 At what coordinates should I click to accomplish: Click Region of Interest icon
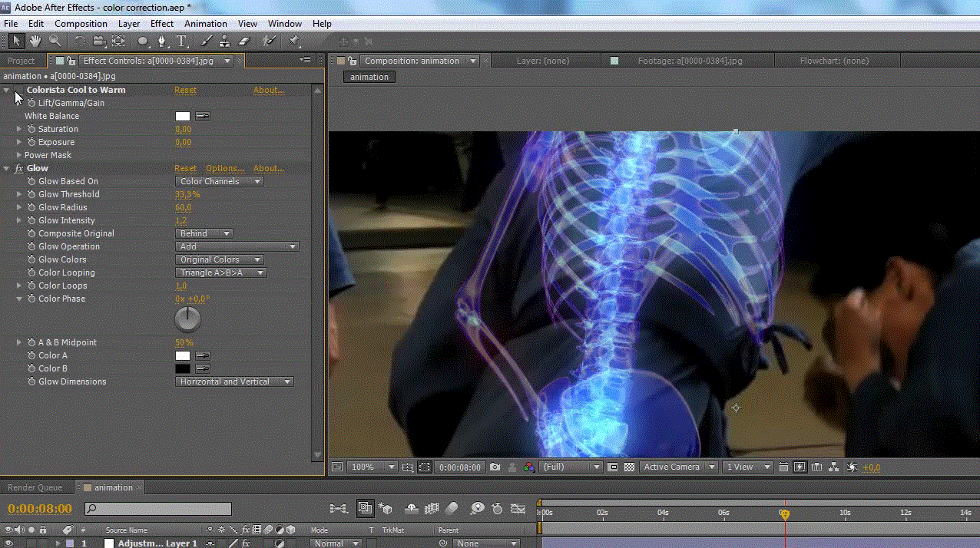[613, 467]
